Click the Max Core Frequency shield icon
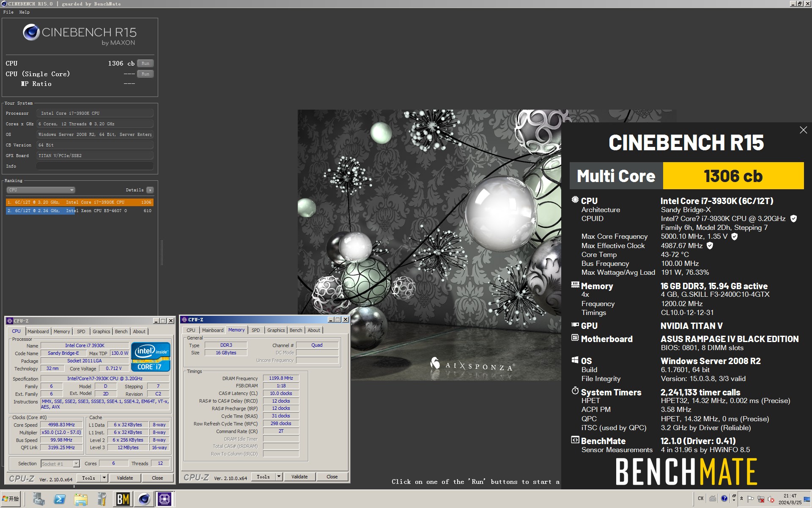The image size is (812, 508). click(x=735, y=237)
